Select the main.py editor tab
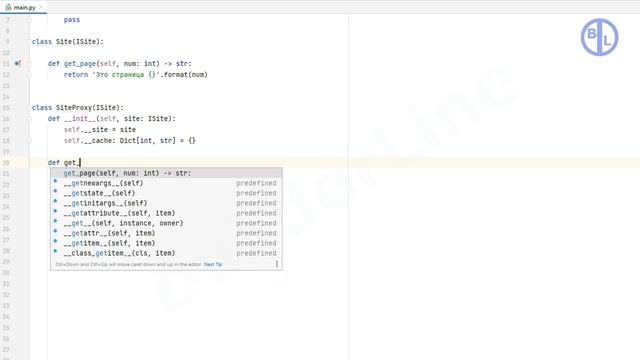 pyautogui.click(x=24, y=7)
